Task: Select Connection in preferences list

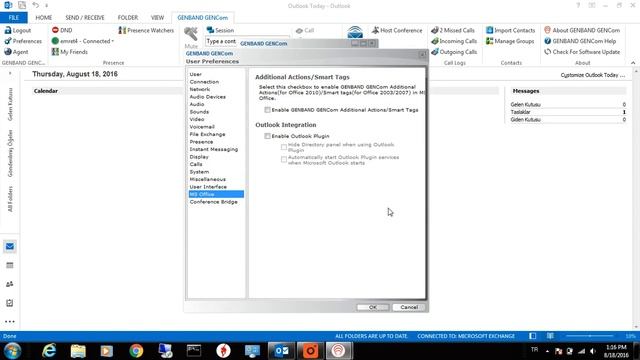Action: [x=204, y=82]
